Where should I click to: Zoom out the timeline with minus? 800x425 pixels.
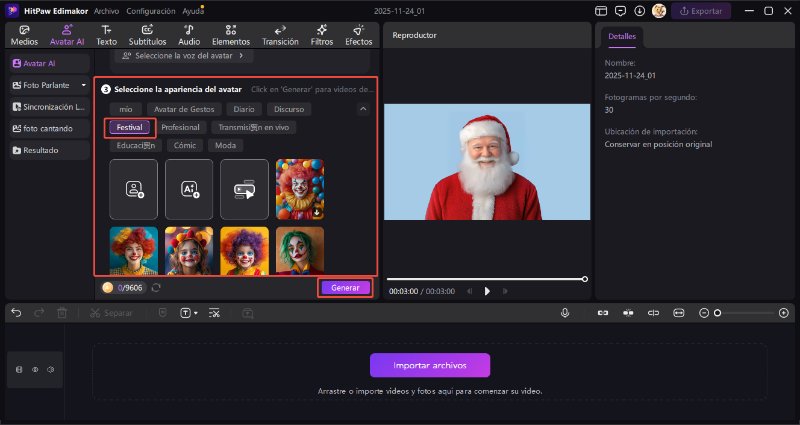(x=704, y=313)
